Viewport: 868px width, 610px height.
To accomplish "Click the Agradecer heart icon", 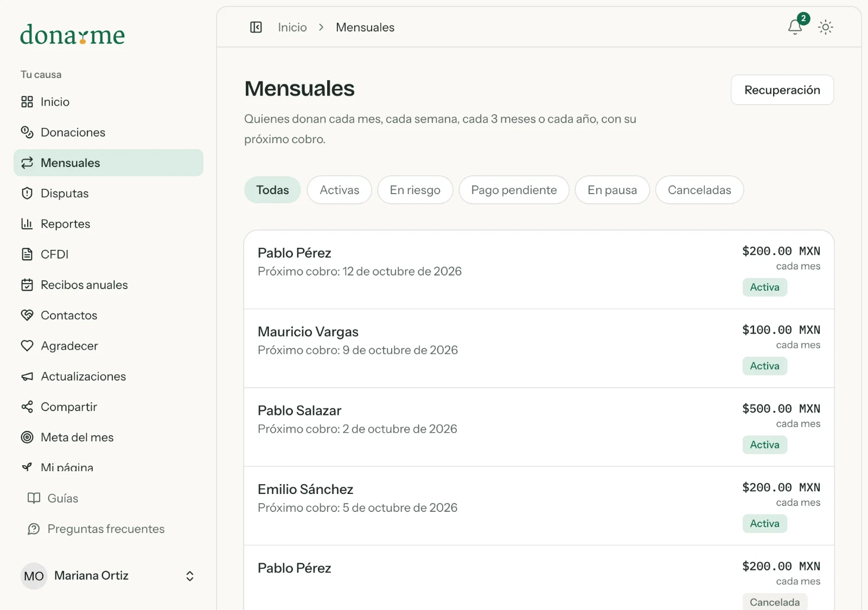I will pos(27,346).
